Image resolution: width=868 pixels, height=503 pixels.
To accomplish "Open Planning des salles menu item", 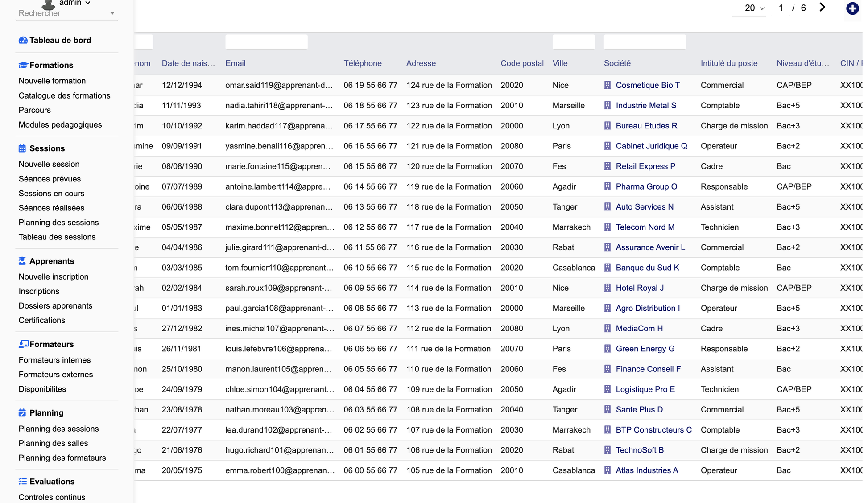I will pos(53,443).
